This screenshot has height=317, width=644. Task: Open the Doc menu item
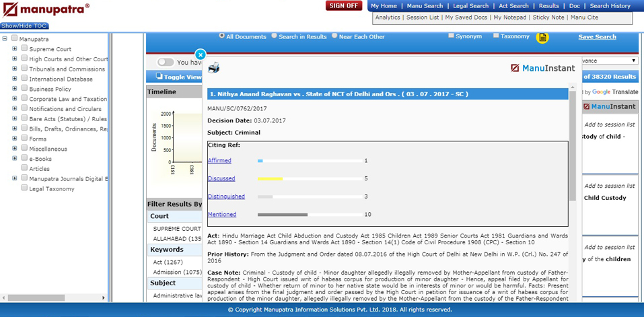click(574, 6)
